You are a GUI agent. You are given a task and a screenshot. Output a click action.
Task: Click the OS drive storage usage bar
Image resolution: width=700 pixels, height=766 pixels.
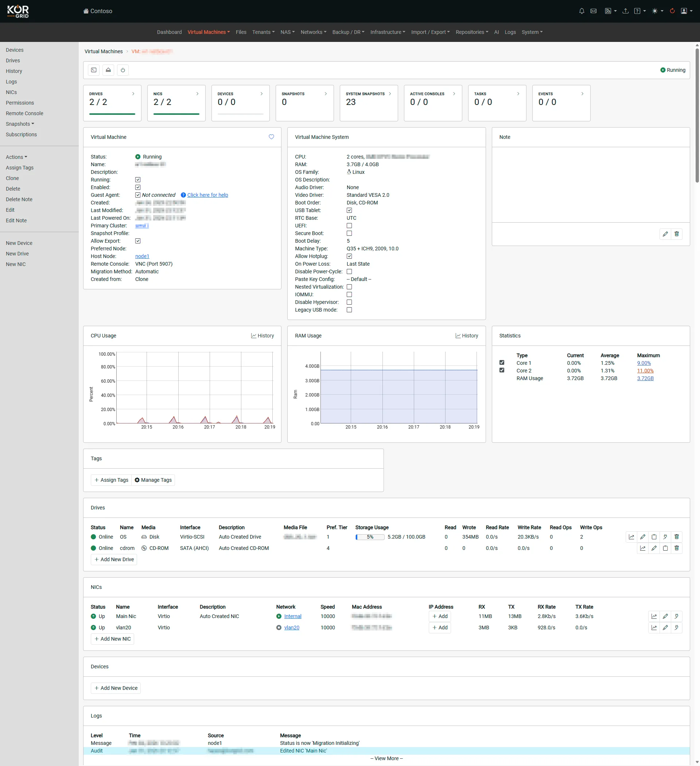[x=370, y=537]
